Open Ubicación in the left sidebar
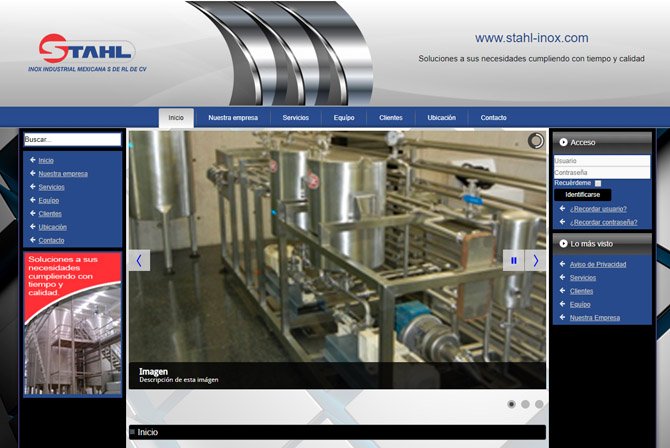 point(53,227)
